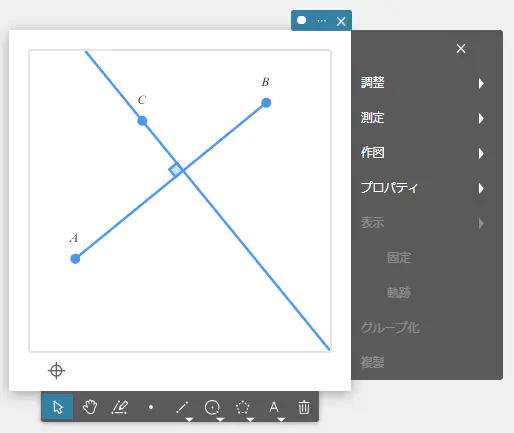Open the 調整 submenu
Image resolution: width=514 pixels, height=433 pixels.
click(422, 83)
